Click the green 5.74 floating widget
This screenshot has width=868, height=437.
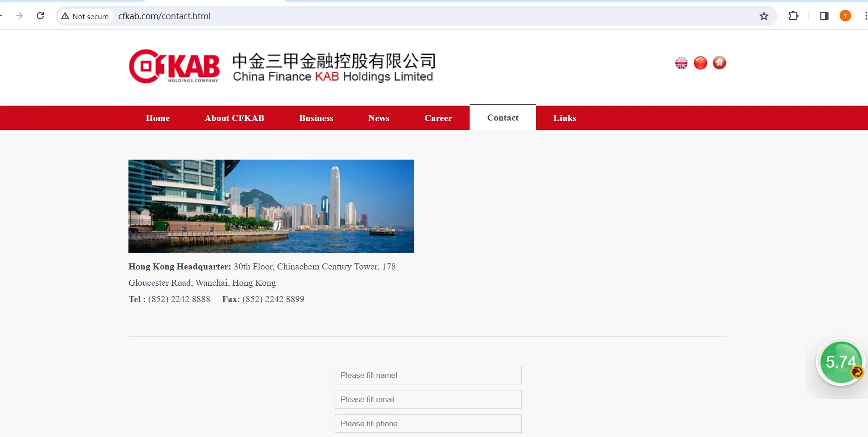pyautogui.click(x=841, y=363)
